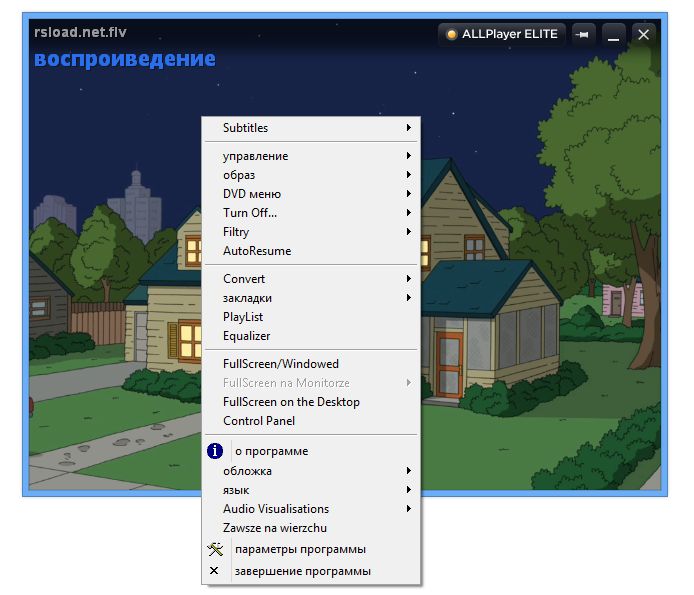The image size is (694, 595).
Task: Expand the Subtitles submenu arrow
Action: click(409, 128)
